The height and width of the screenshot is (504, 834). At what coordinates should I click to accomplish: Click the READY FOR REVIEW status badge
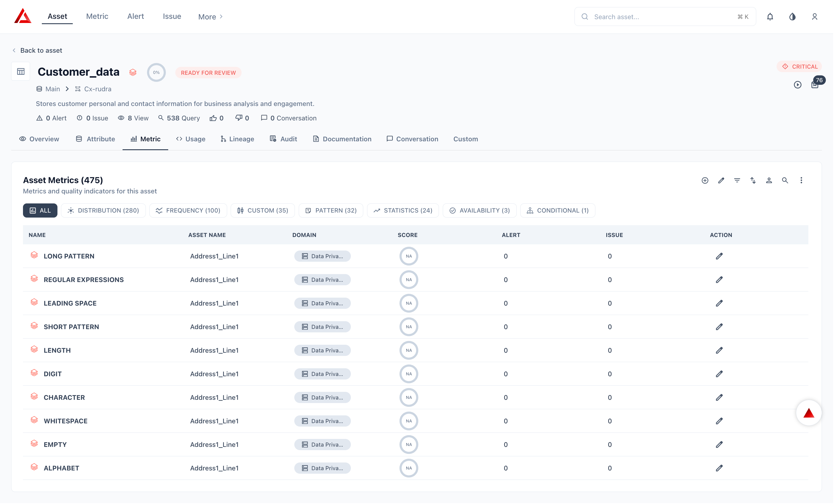tap(209, 73)
